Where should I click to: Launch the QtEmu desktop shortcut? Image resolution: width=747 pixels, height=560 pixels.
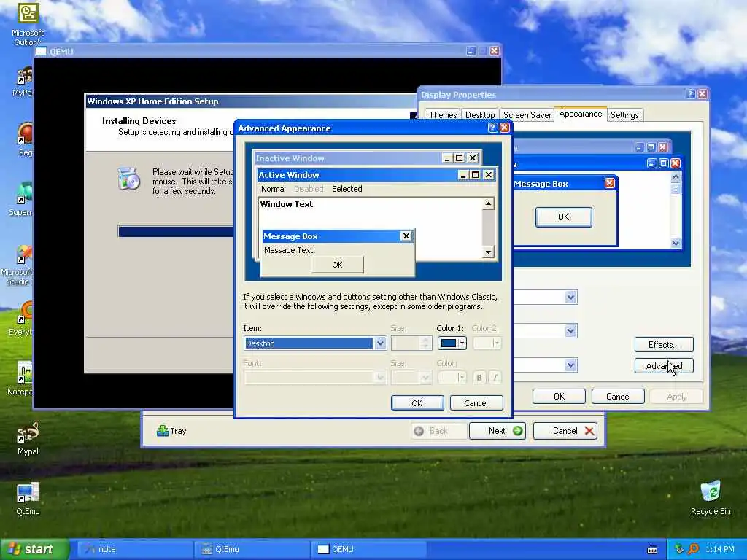point(28,498)
